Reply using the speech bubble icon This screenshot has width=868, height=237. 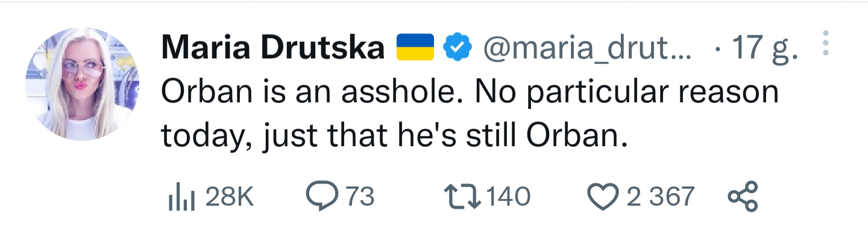[322, 197]
